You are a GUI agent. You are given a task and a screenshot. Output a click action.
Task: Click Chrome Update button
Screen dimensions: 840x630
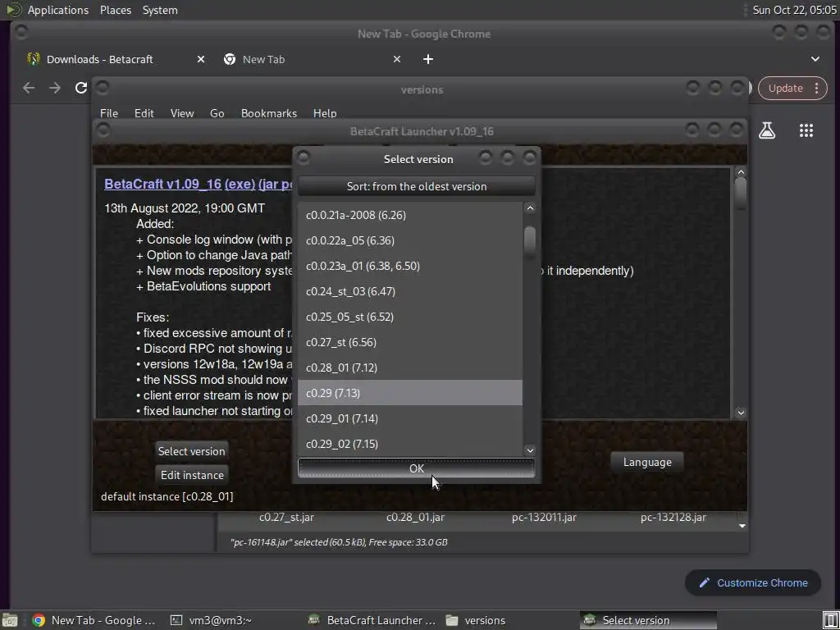[x=786, y=89]
